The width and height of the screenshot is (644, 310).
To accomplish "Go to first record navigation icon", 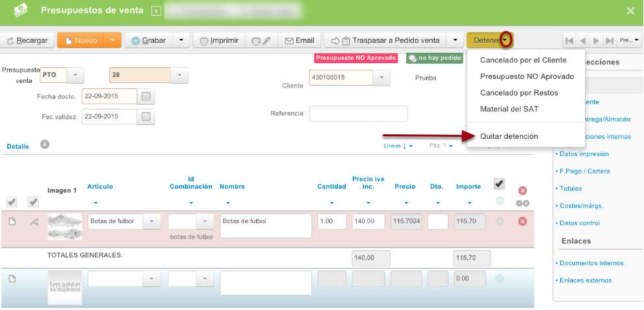I will (x=569, y=41).
